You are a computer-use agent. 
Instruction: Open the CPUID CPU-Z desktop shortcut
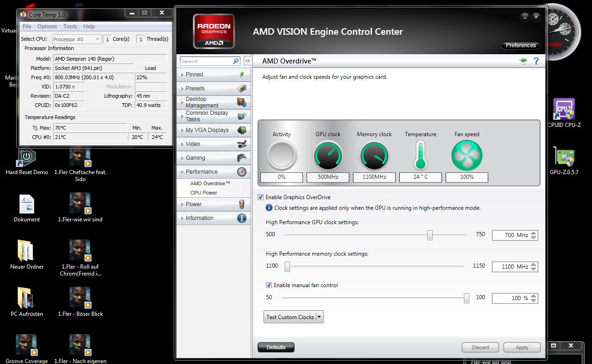564,113
